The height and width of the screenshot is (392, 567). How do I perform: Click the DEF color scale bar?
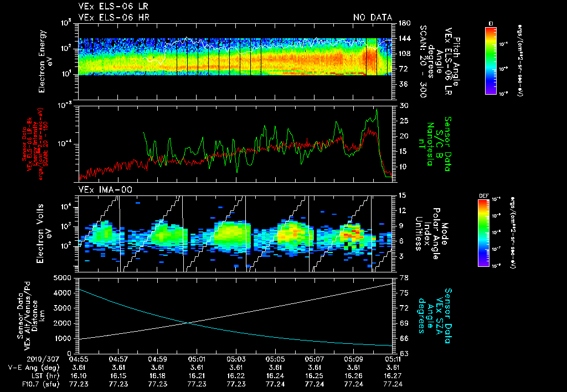pos(484,233)
